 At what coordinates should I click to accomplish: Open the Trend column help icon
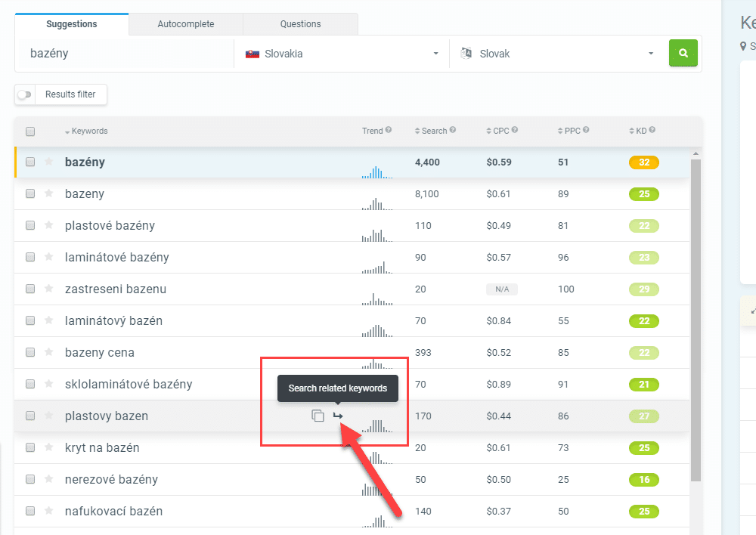tap(389, 130)
